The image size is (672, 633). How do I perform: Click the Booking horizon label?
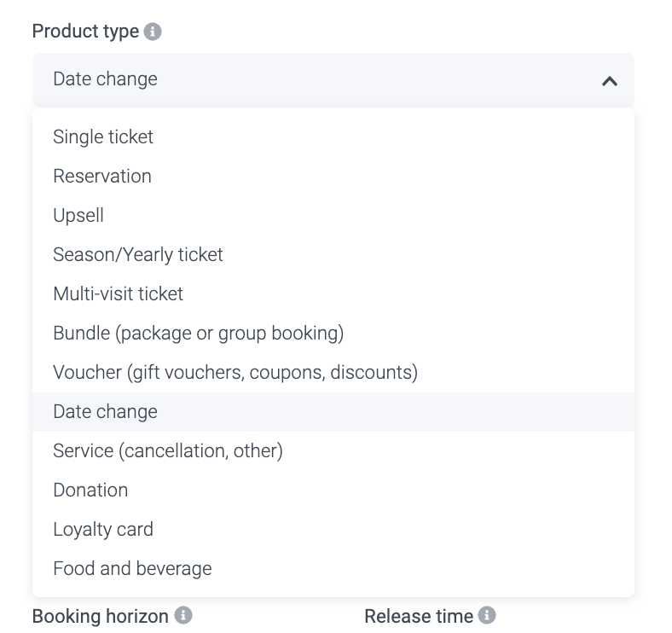[x=100, y=616]
